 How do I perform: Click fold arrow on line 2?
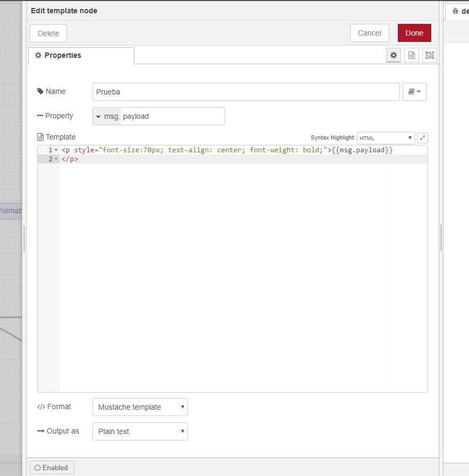(56, 159)
